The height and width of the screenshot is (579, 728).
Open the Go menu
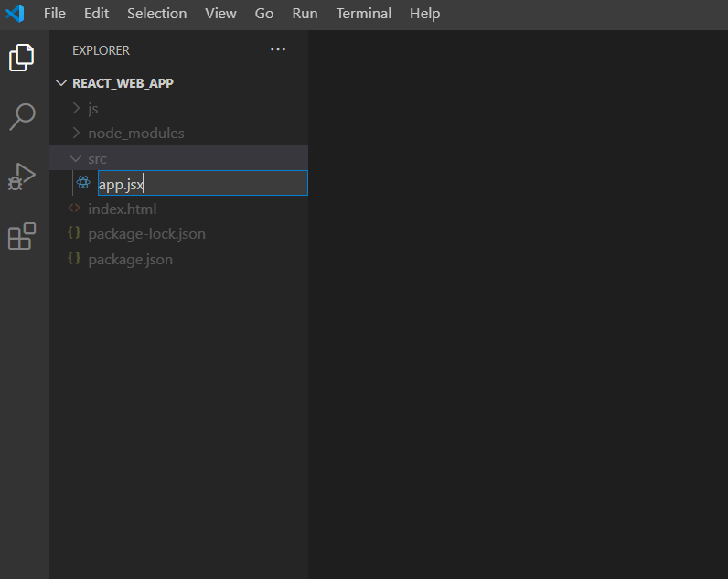264,14
